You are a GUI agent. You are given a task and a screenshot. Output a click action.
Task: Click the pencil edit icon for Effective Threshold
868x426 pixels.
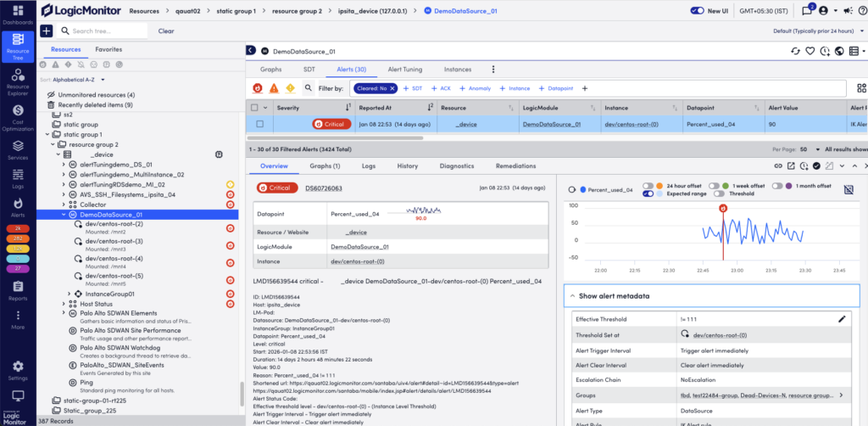842,318
